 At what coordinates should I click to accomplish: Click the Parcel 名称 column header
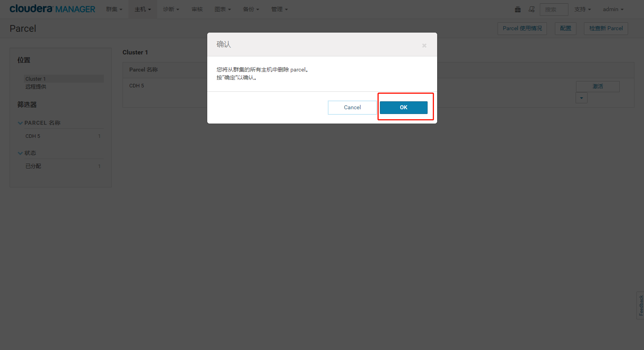point(144,70)
